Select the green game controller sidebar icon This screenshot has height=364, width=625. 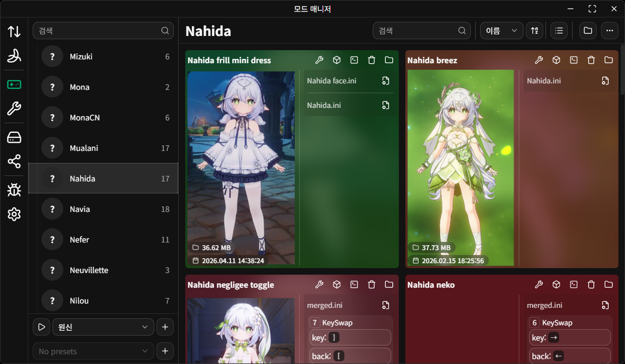tap(14, 84)
